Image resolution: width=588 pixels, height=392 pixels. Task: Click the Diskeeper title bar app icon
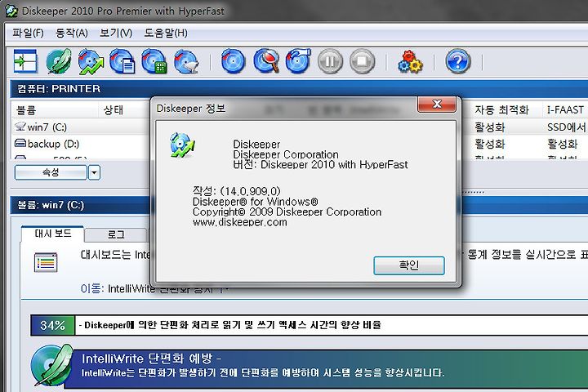point(11,11)
